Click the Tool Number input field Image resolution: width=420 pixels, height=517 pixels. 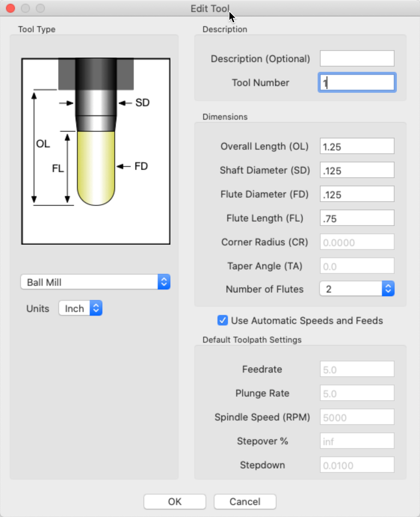point(357,82)
